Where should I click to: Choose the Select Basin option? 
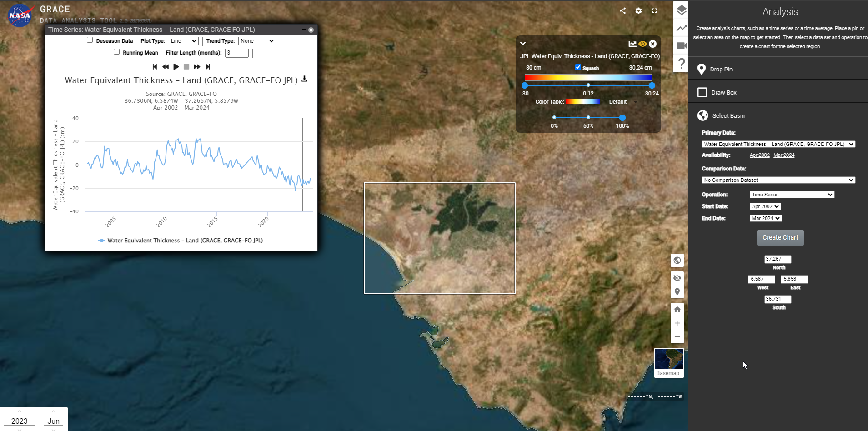point(728,115)
